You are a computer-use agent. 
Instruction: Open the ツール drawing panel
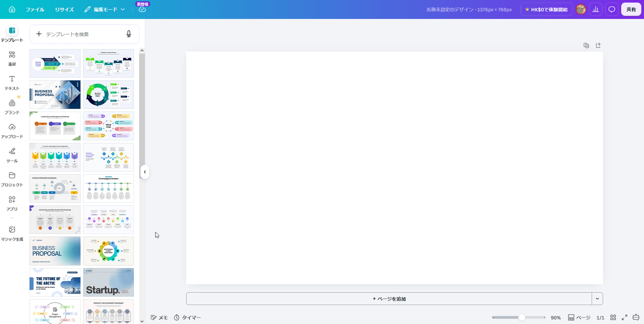(12, 155)
